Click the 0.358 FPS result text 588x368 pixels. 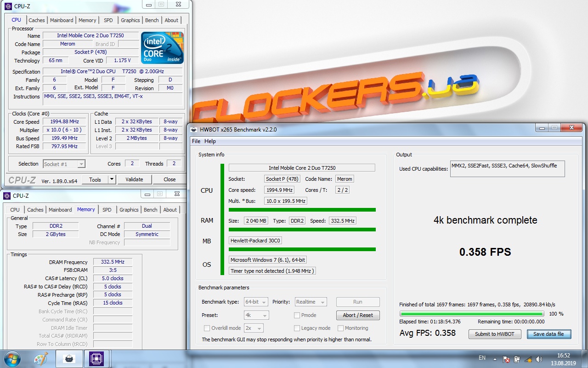(x=485, y=252)
